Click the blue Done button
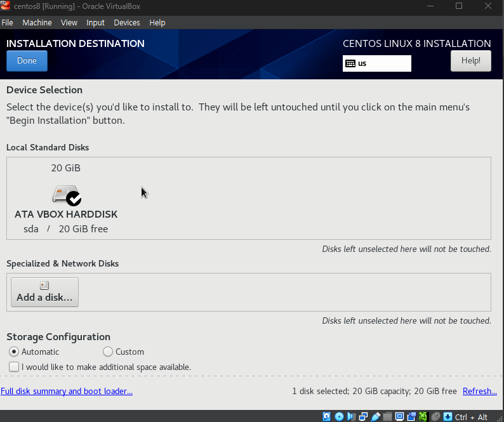 point(27,61)
